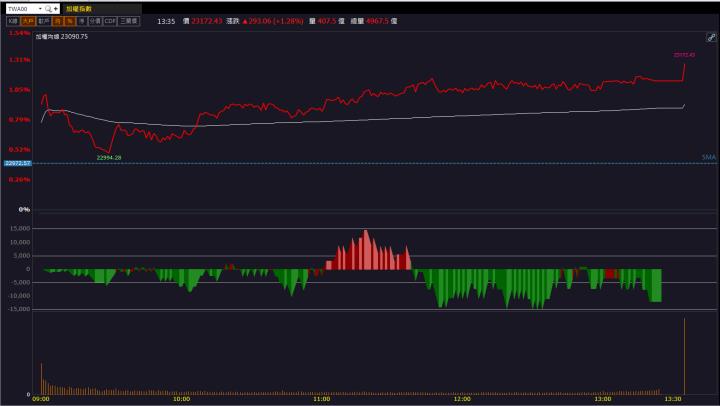The width and height of the screenshot is (720, 406).
Task: Open the TWA00 symbol dropdown arrow
Action: click(41, 7)
